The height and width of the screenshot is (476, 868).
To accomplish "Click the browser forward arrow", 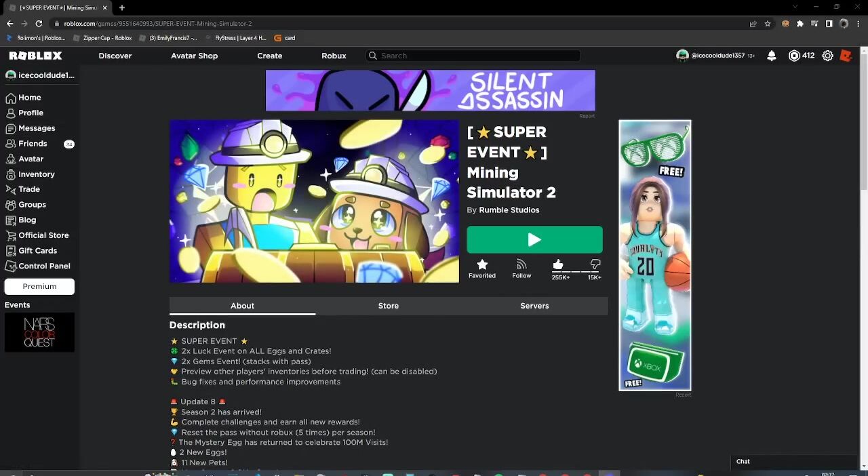I will tap(24, 23).
